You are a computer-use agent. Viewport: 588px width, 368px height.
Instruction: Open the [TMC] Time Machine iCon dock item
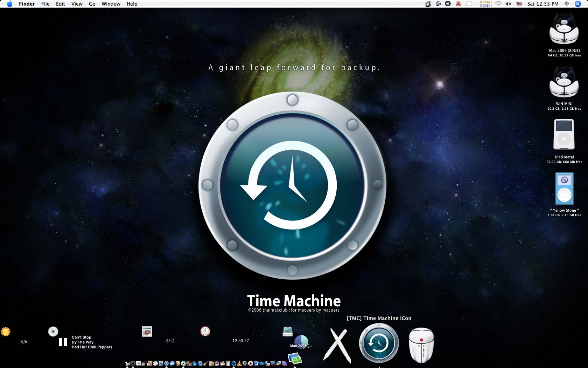tap(379, 343)
